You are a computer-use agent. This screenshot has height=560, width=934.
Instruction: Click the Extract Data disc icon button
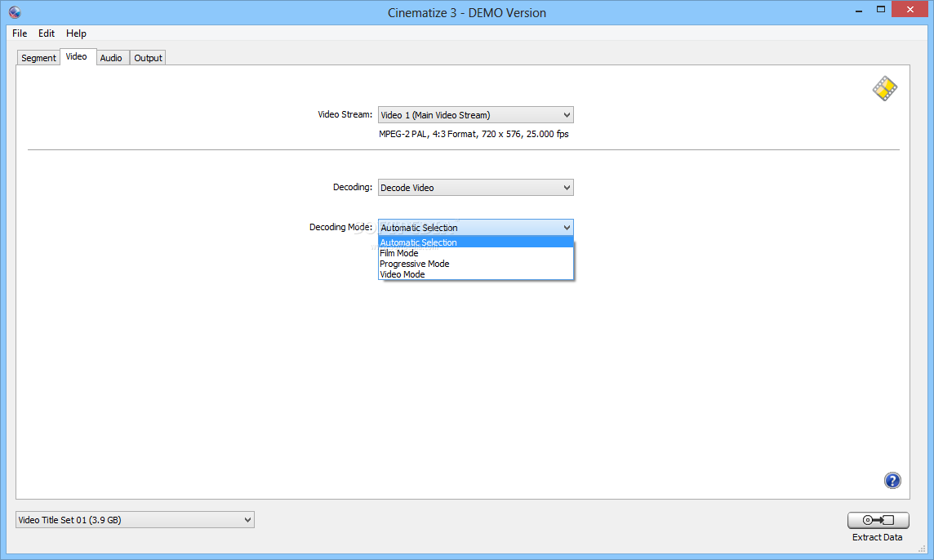[x=878, y=520]
